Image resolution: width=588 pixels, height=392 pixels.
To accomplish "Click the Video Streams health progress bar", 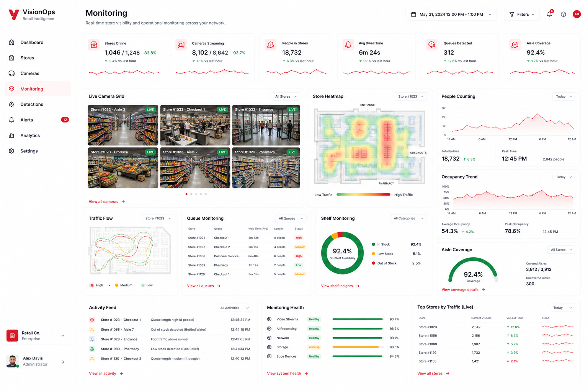I will [358, 319].
